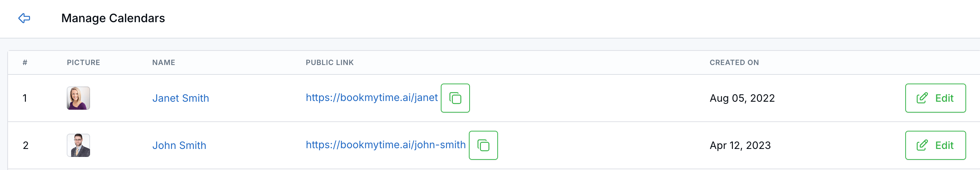This screenshot has width=980, height=170.
Task: Click the CREATED ON column header
Action: 734,62
